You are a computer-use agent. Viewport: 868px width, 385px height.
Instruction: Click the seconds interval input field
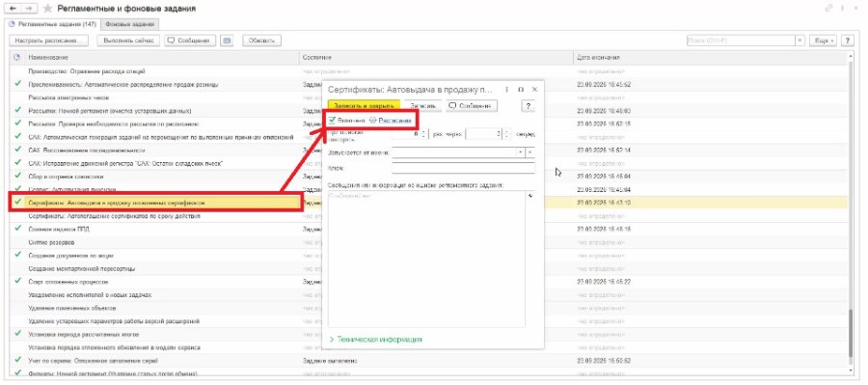(484, 133)
